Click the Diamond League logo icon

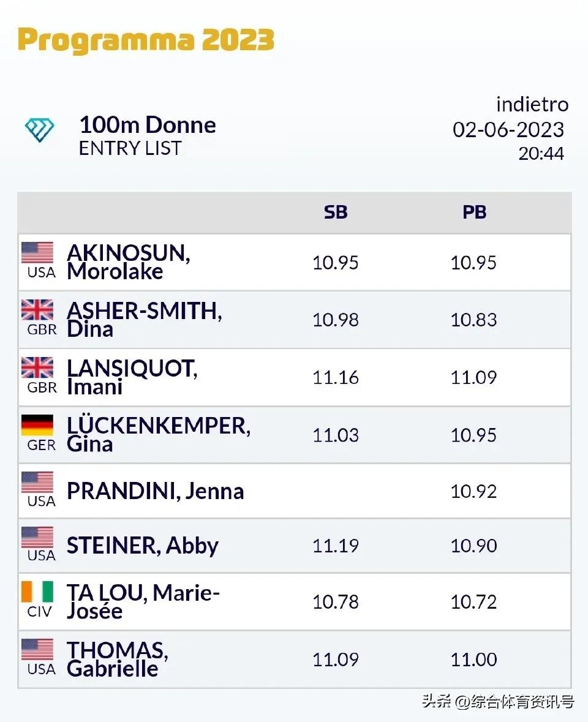pos(40,130)
